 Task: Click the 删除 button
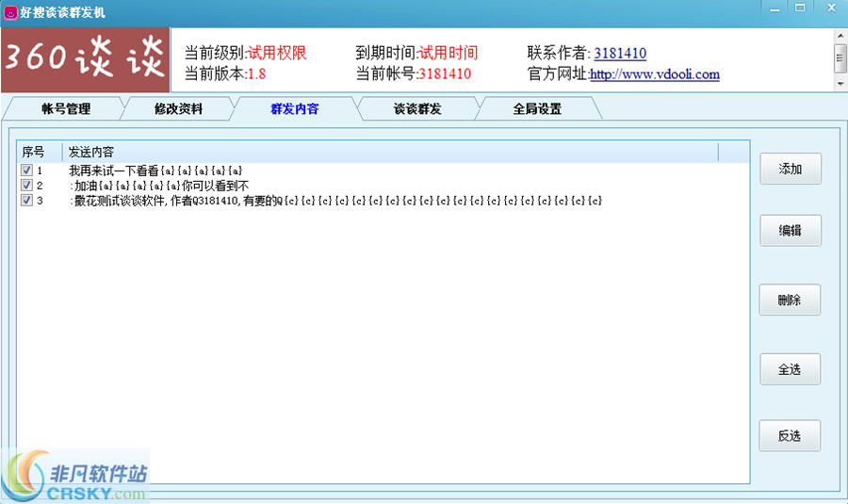click(790, 300)
